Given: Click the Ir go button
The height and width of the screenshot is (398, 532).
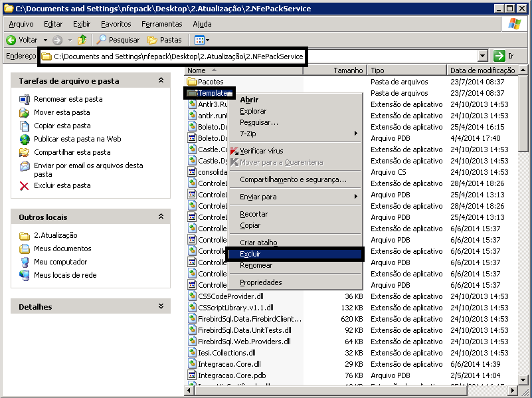Looking at the screenshot, I should click(x=504, y=56).
